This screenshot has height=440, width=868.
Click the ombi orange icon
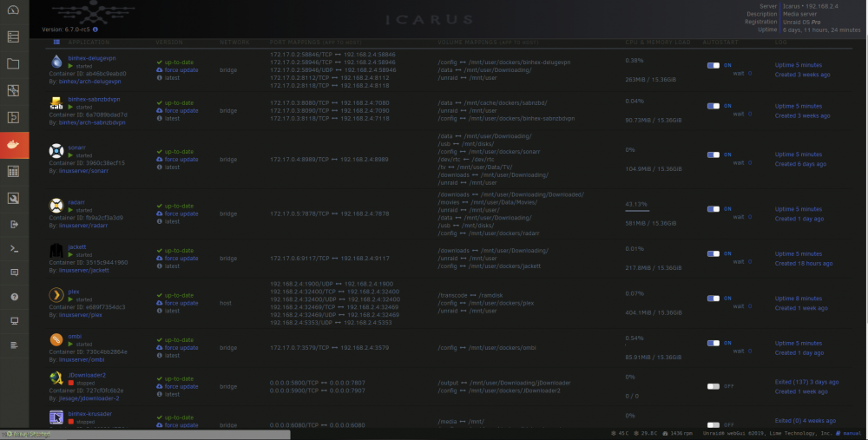(x=56, y=339)
